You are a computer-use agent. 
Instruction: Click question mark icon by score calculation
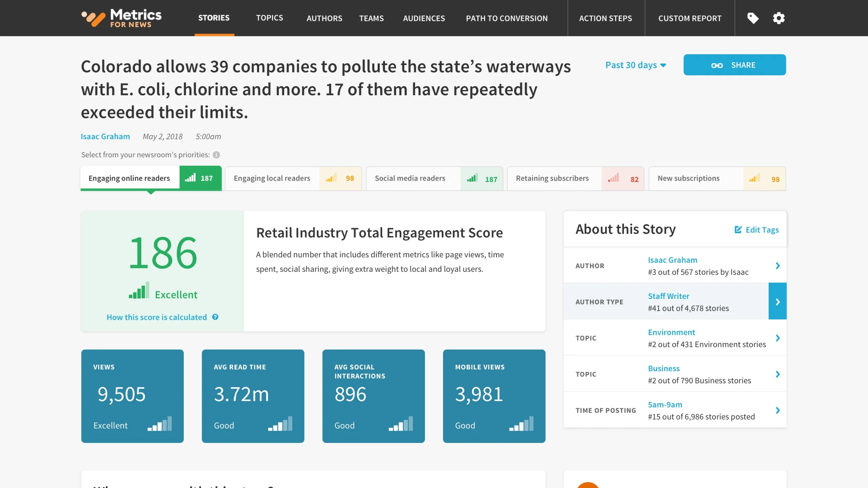coord(215,317)
